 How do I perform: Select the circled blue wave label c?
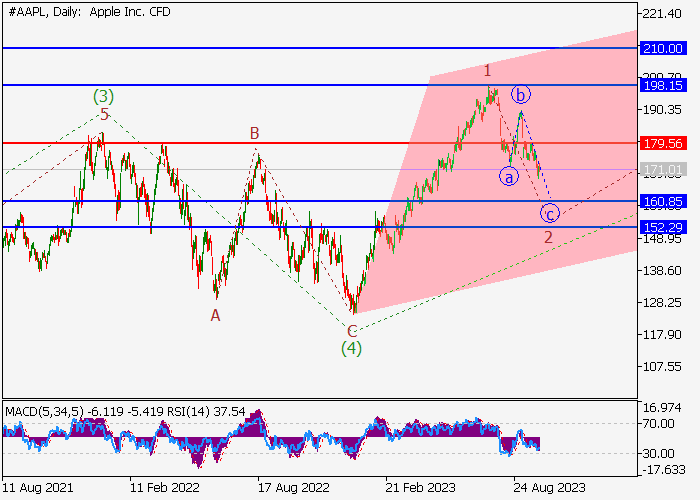(x=550, y=213)
